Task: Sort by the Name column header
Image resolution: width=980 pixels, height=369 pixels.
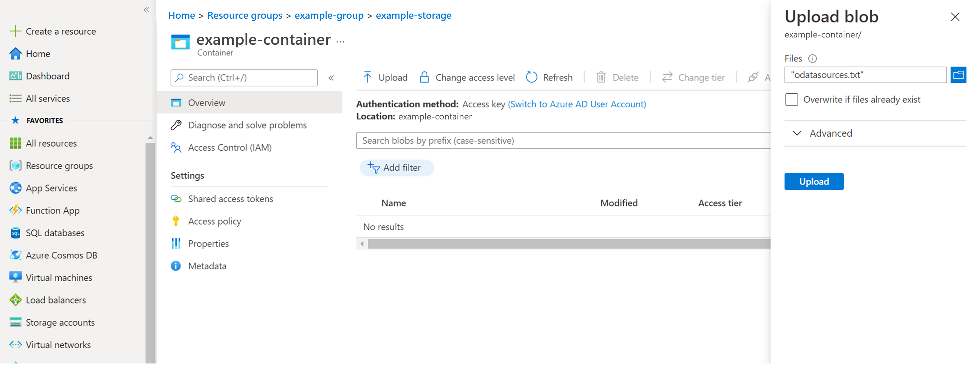Action: point(394,203)
